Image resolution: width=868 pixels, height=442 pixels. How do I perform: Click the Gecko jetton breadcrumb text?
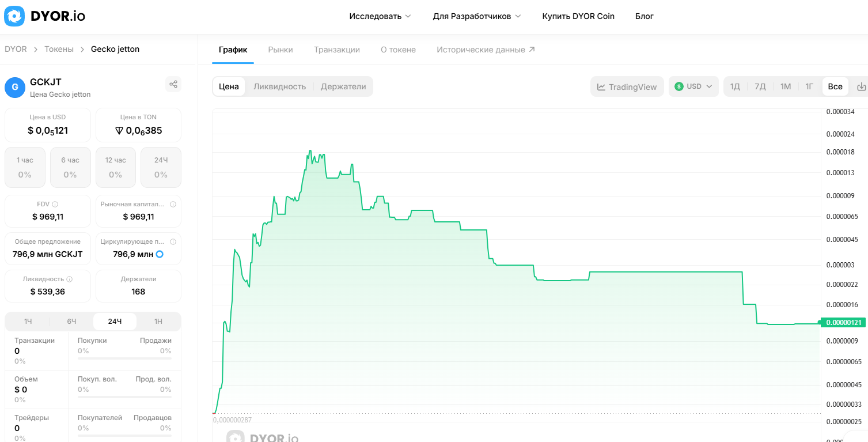[115, 49]
